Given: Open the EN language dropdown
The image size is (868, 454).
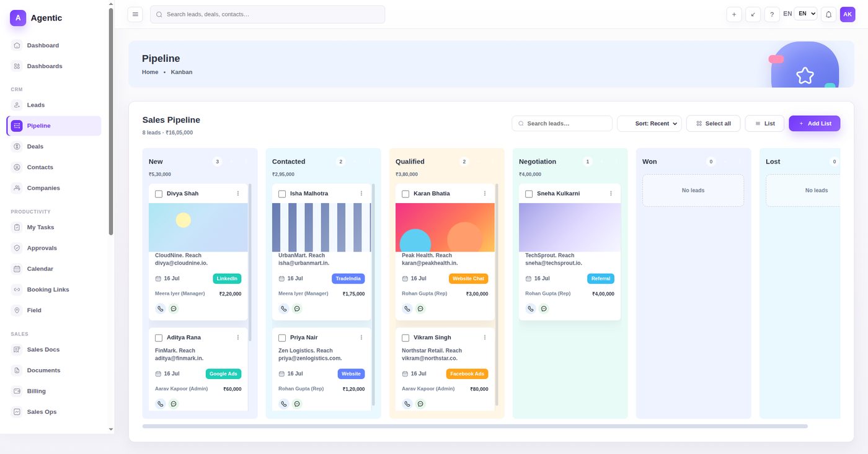Looking at the screenshot, I should (x=806, y=14).
